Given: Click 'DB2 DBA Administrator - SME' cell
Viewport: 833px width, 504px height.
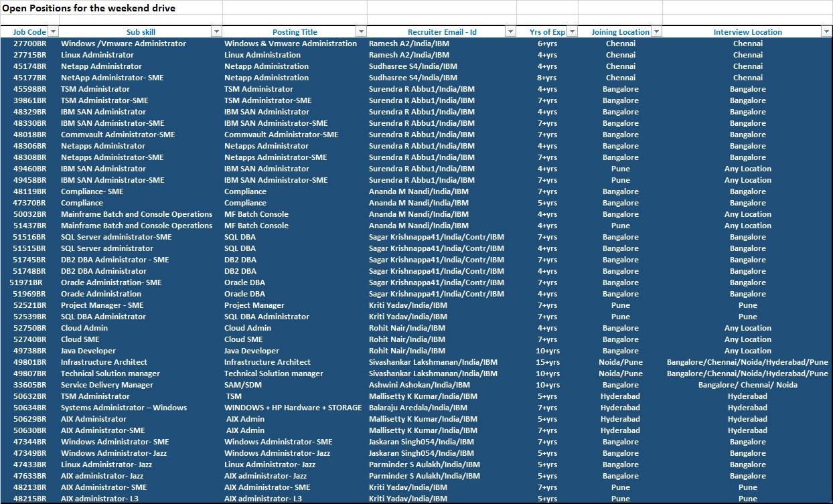Looking at the screenshot, I should 115,260.
